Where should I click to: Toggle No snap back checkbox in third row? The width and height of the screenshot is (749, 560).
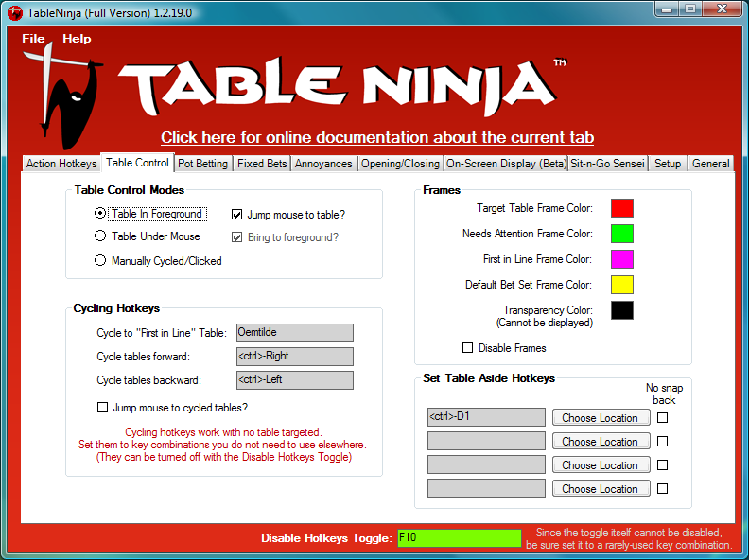click(663, 464)
